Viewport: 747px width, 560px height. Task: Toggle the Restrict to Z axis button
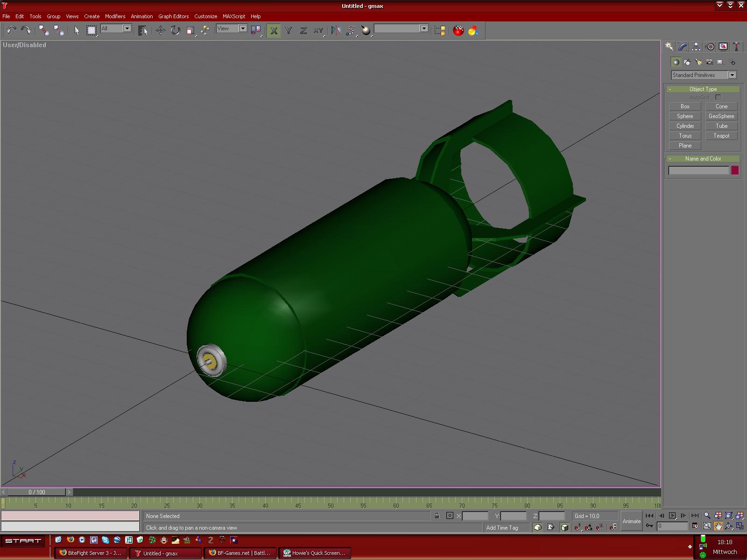[303, 30]
